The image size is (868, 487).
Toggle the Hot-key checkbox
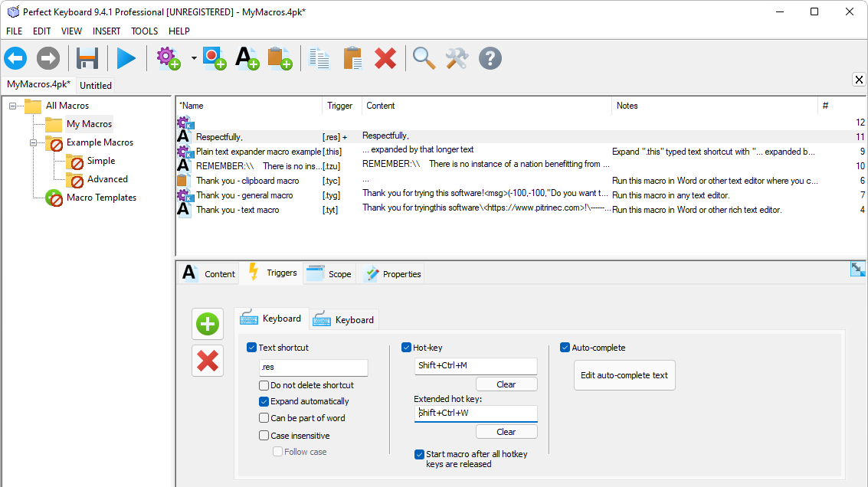pyautogui.click(x=406, y=348)
